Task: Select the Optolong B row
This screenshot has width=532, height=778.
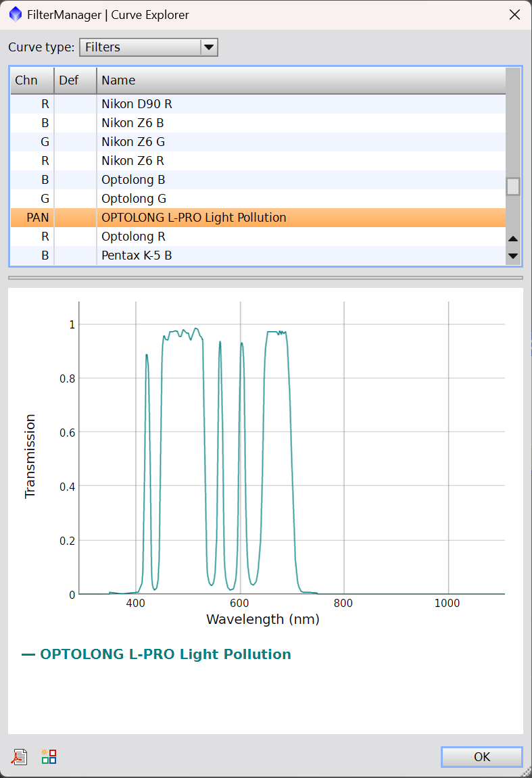Action: point(258,180)
